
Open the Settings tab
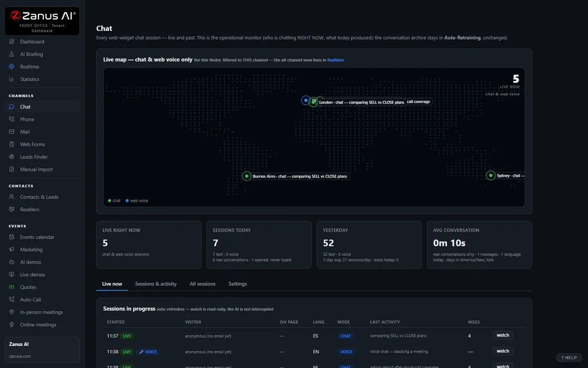point(238,284)
